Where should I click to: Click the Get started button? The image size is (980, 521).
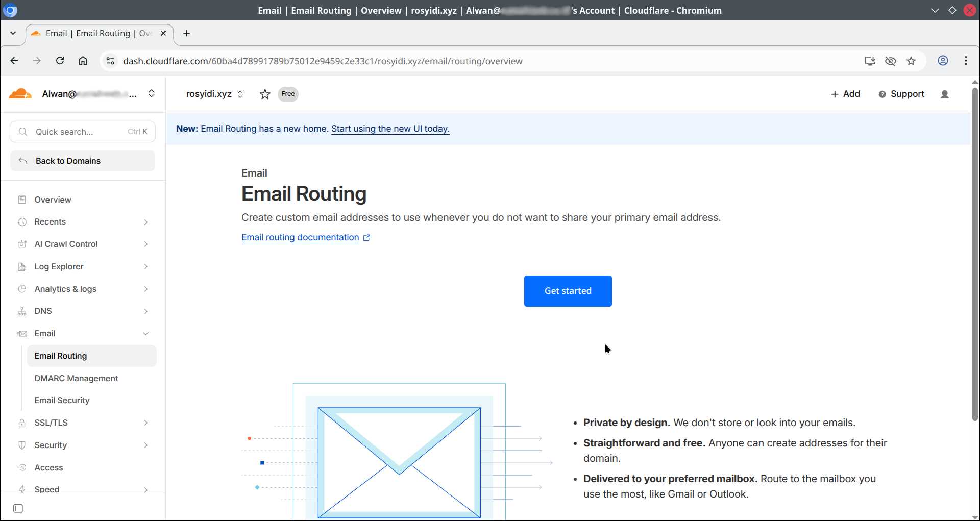click(568, 291)
